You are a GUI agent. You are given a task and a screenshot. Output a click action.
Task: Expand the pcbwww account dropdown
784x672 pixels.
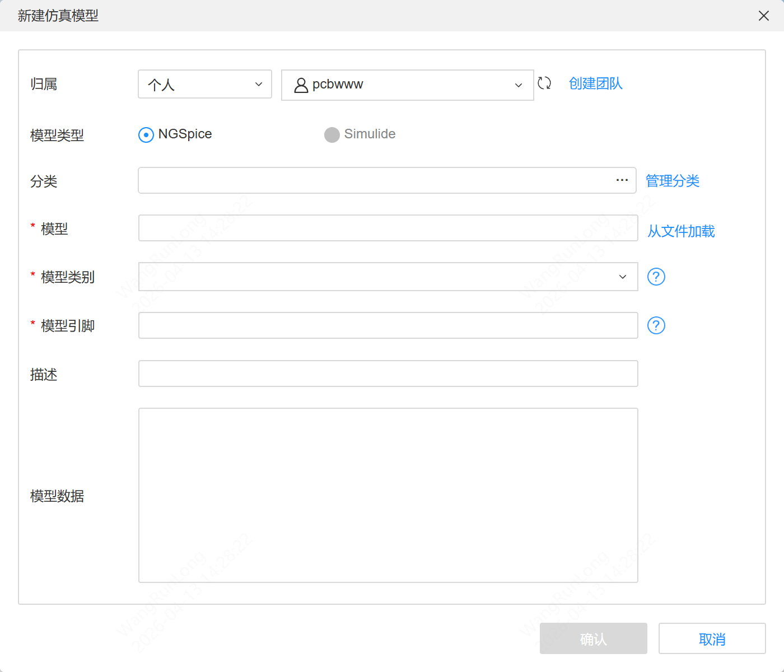click(x=518, y=85)
